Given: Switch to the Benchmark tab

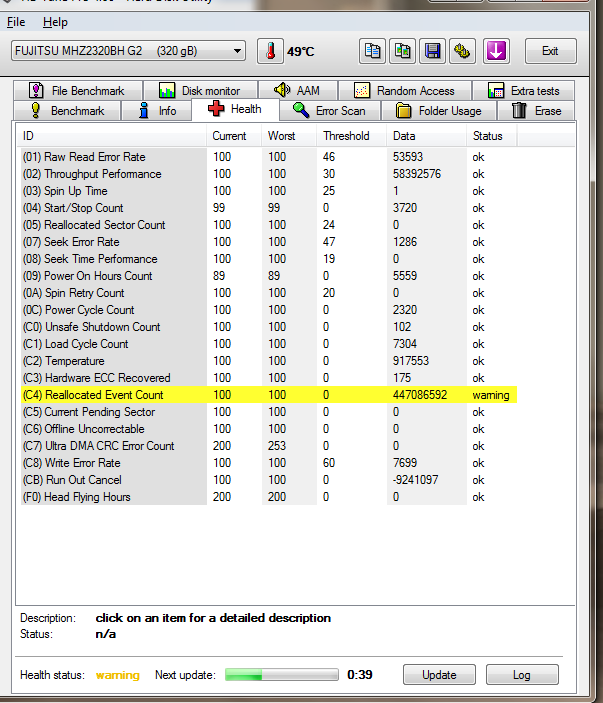Looking at the screenshot, I should click(67, 111).
